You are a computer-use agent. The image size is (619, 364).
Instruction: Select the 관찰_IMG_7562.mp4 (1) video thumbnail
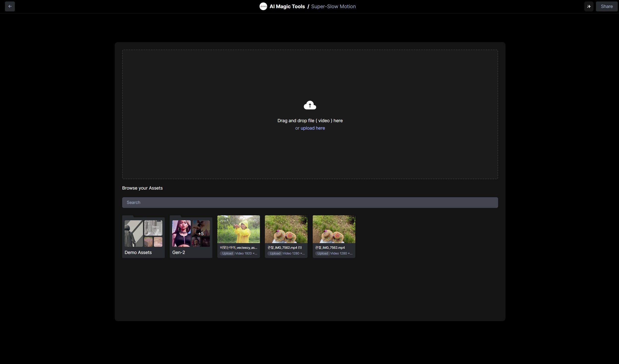286,229
